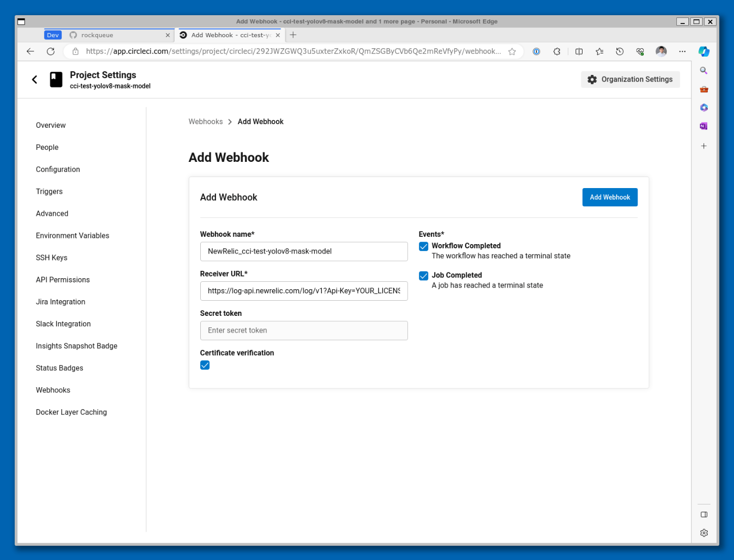This screenshot has height=560, width=734.
Task: Toggle the sidebar panel icon at bottom
Action: tap(704, 514)
